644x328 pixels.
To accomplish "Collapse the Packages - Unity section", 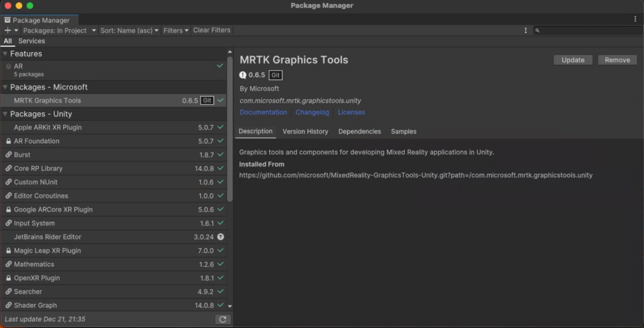I will [5, 114].
